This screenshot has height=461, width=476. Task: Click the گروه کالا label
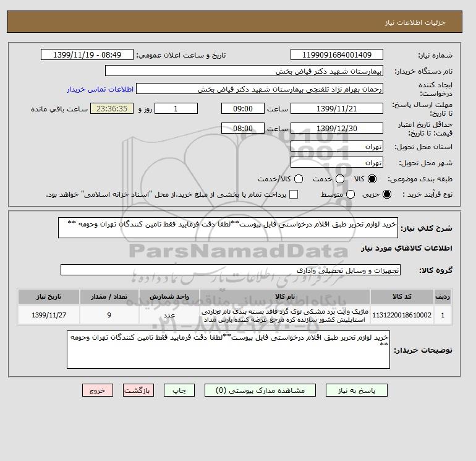(436, 270)
